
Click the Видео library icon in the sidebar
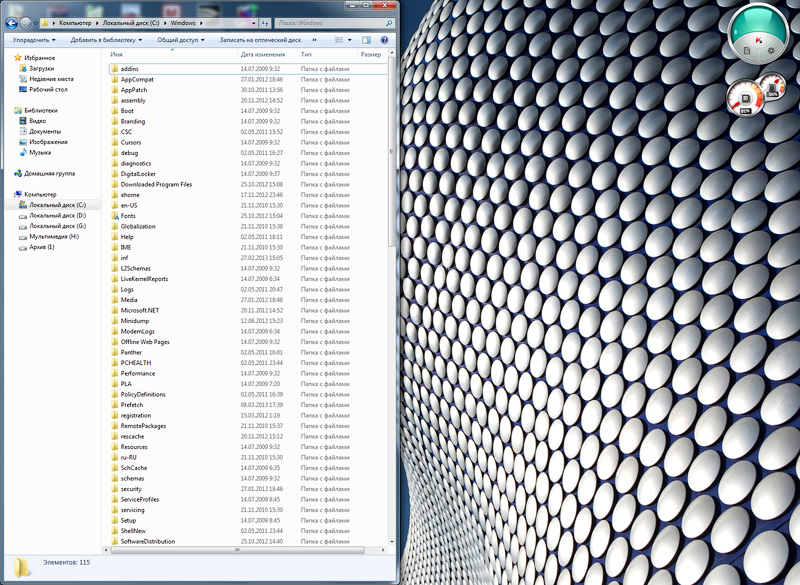pyautogui.click(x=22, y=121)
